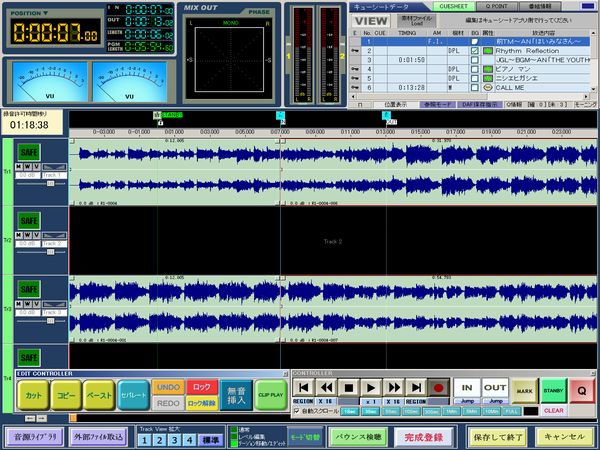Jump to start with the skip-back button

point(304,387)
